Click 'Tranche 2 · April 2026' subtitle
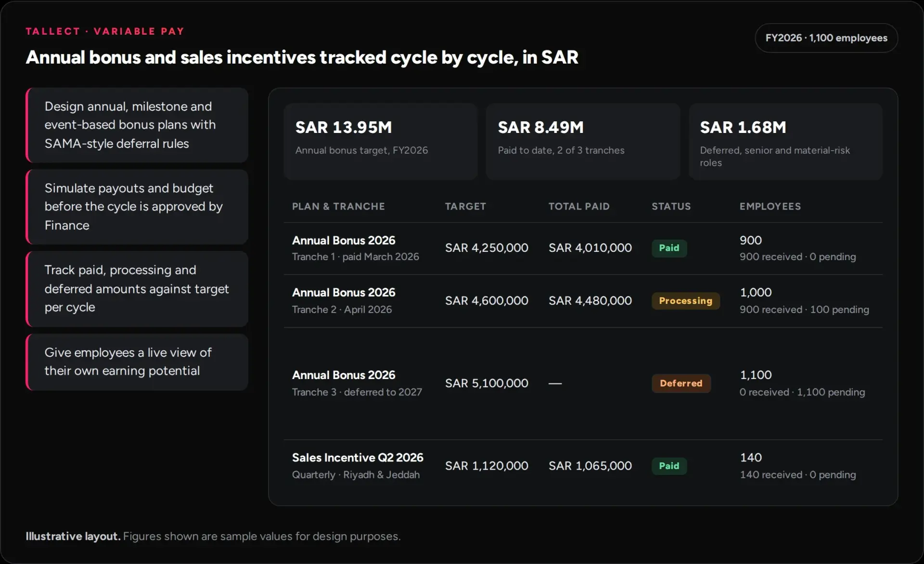Screen dimensions: 924x564 click(x=342, y=310)
